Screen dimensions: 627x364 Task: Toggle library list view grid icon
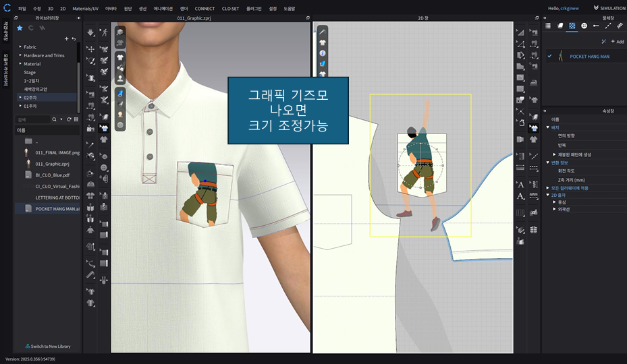[77, 119]
